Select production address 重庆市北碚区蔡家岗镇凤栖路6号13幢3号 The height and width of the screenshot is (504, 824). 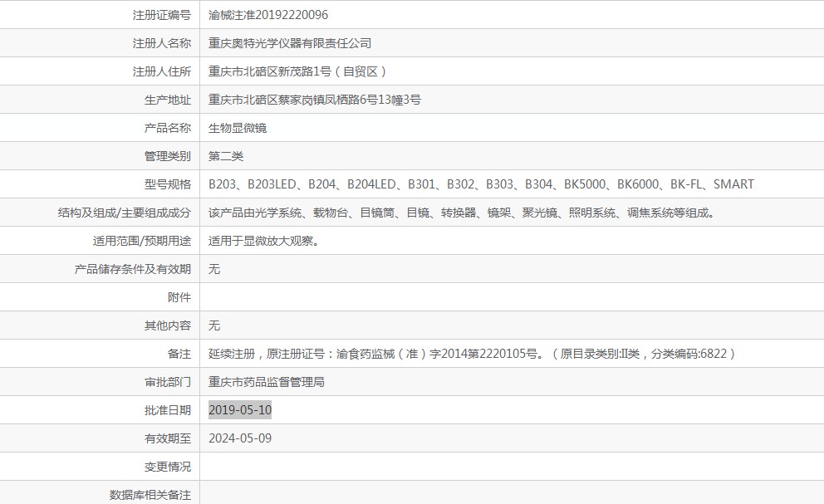point(315,100)
